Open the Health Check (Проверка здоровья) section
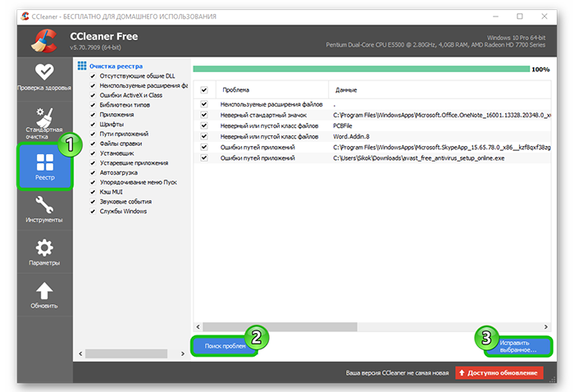Screen dimensions: 574x392 click(x=44, y=77)
